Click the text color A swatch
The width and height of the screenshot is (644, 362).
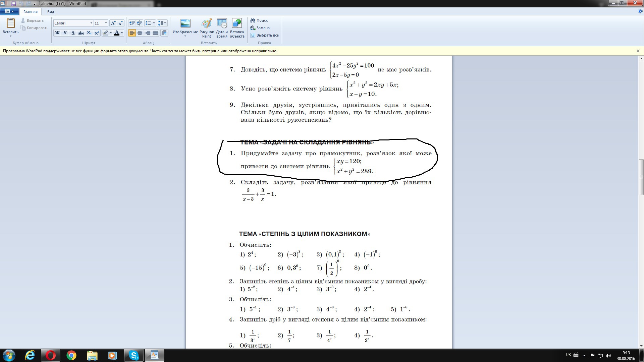[x=116, y=33]
